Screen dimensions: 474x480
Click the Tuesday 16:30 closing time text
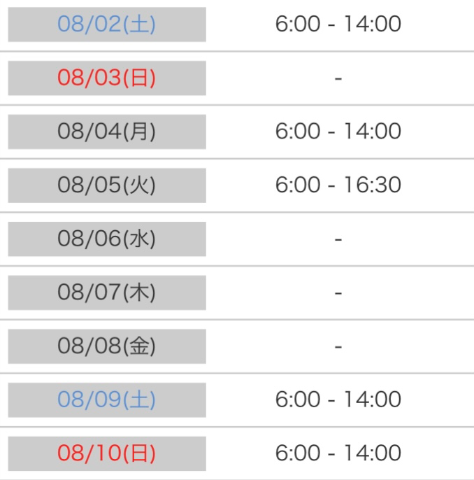point(372,185)
